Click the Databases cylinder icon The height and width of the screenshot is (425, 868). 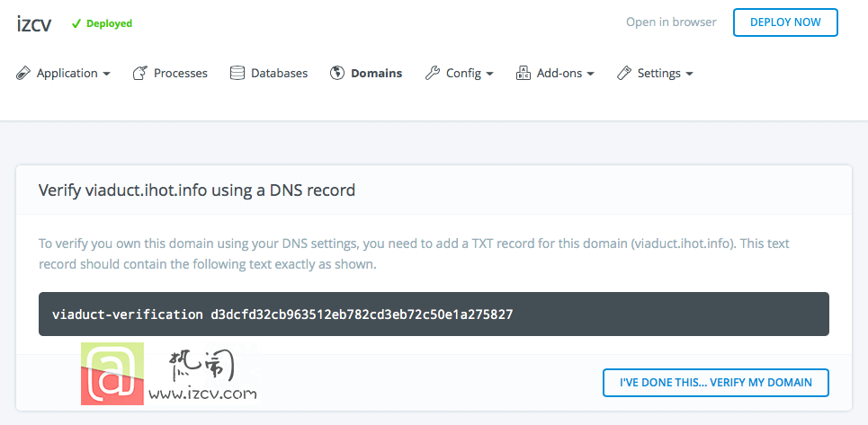(x=237, y=73)
